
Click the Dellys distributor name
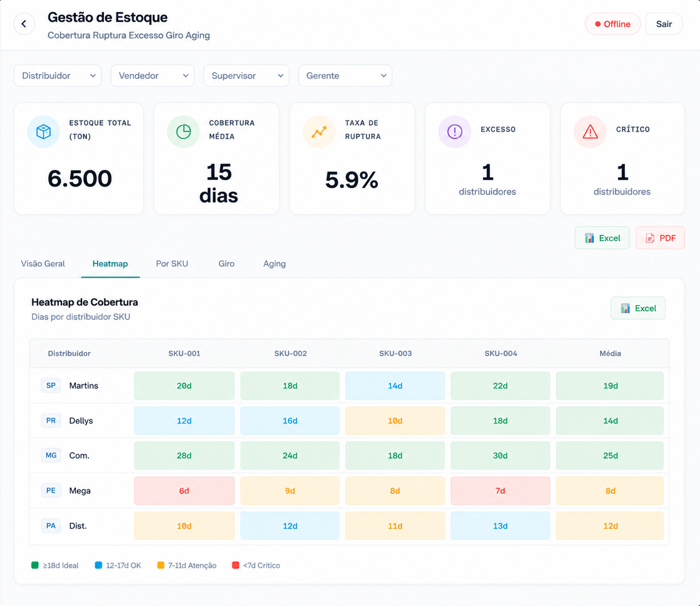point(81,421)
